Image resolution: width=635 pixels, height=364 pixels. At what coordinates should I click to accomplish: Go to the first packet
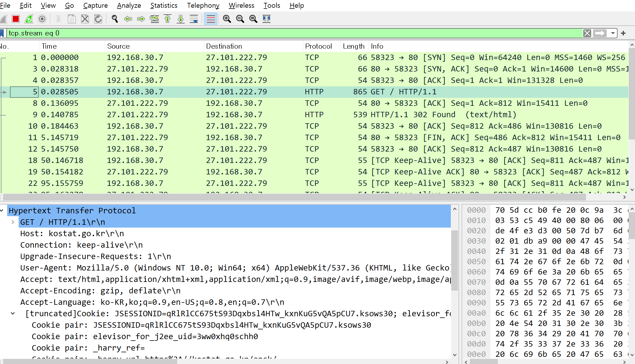point(167,19)
